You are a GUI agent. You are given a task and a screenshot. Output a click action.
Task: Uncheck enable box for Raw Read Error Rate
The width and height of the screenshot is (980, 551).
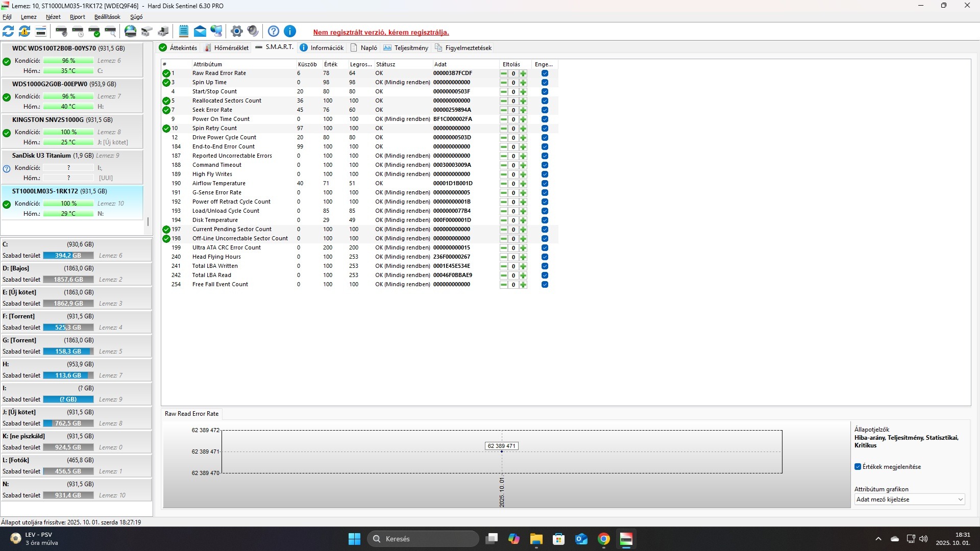coord(545,73)
